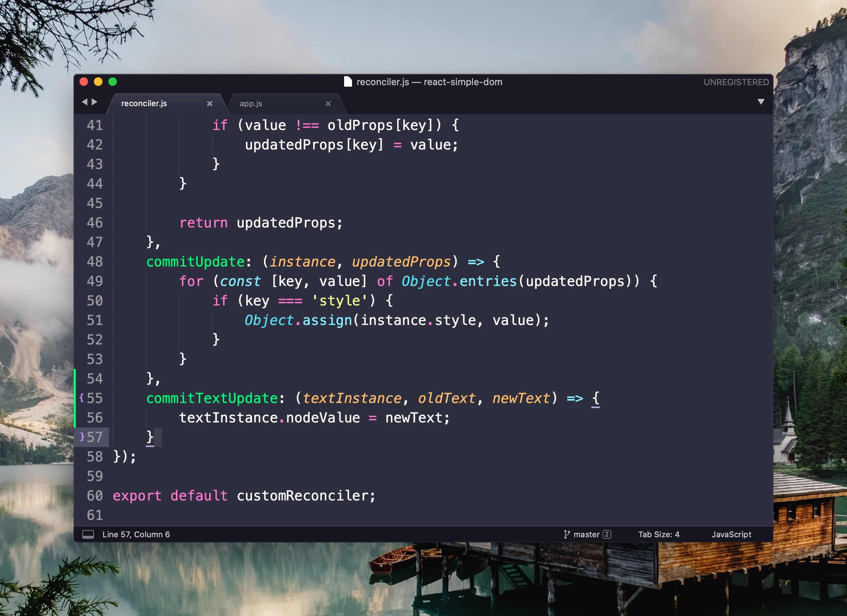Open the master git branch indicator
This screenshot has width=847, height=616.
pos(587,534)
